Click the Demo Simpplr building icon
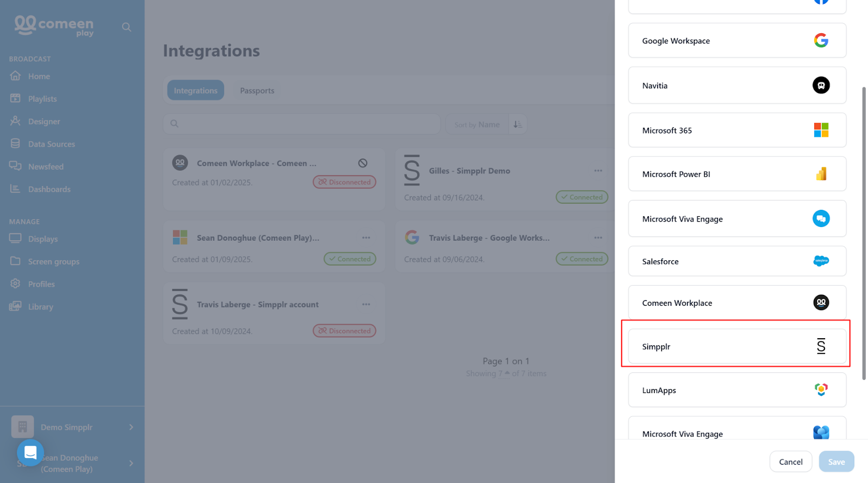This screenshot has width=868, height=483. (x=23, y=427)
